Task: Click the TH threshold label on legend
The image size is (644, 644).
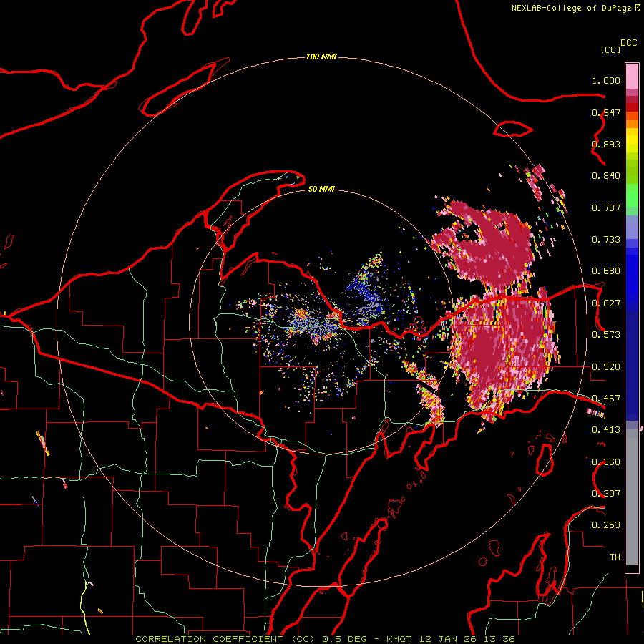Action: 615,557
